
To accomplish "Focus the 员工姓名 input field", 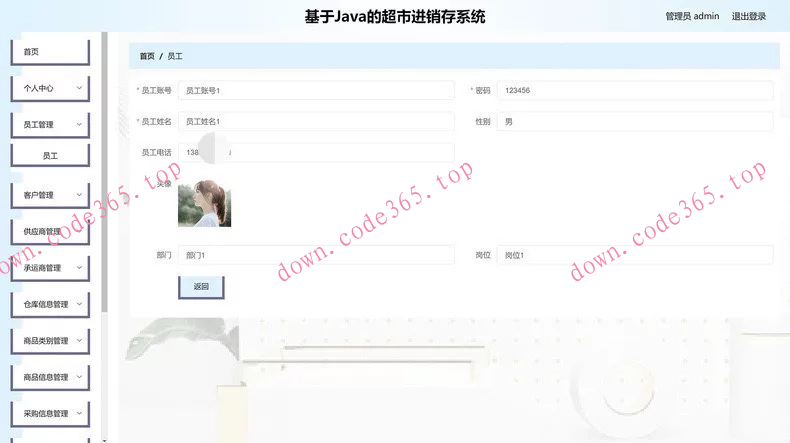I will 316,121.
